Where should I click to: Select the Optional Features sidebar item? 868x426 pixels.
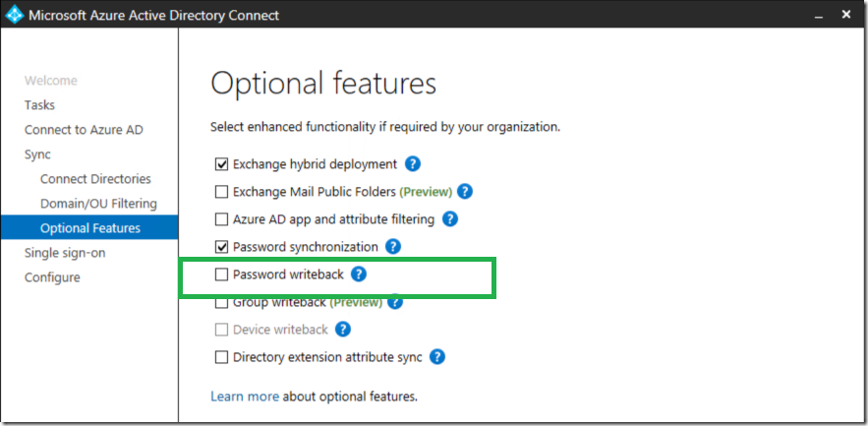point(89,227)
